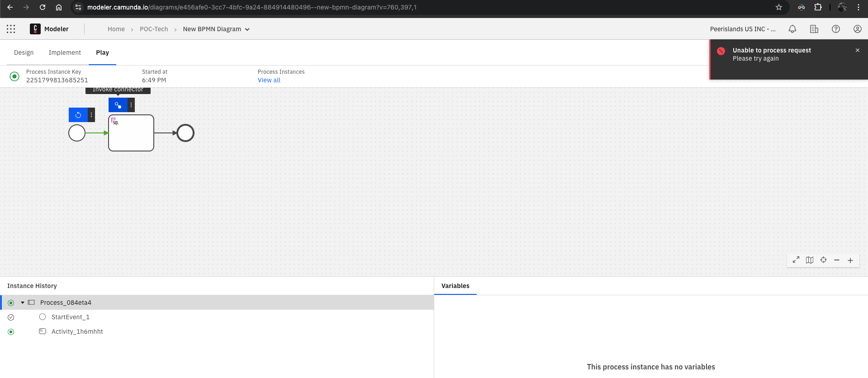The height and width of the screenshot is (378, 868).
Task: Select the start event circle on canvas
Action: [x=77, y=133]
